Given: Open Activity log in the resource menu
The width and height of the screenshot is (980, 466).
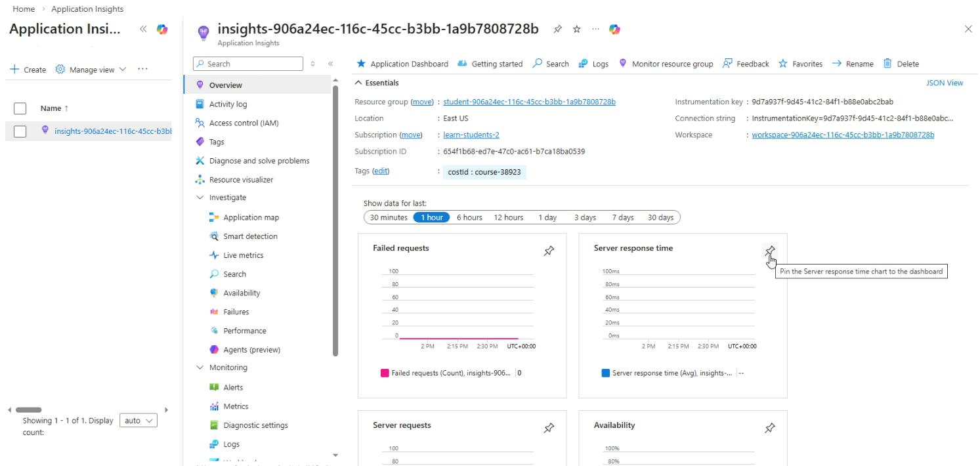Looking at the screenshot, I should 228,104.
